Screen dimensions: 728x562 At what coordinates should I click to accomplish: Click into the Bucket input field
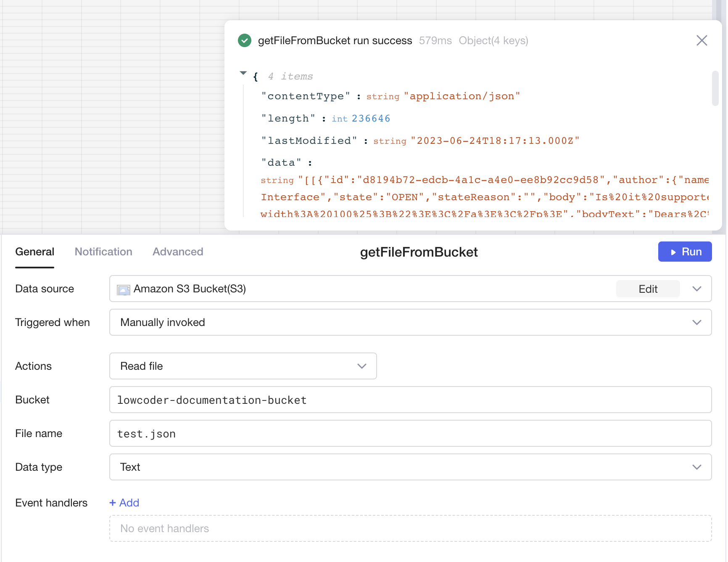click(x=410, y=400)
